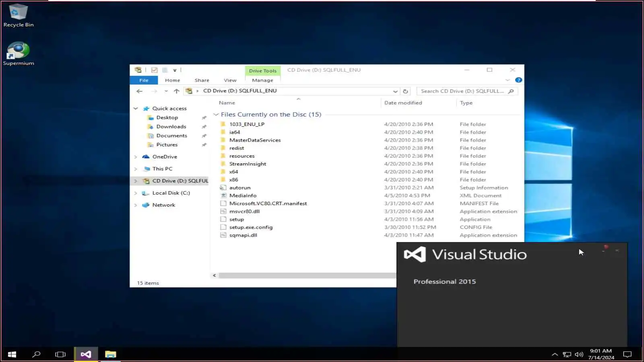Select the MasterDataServices folder icon
644x362 pixels.
coord(223,140)
